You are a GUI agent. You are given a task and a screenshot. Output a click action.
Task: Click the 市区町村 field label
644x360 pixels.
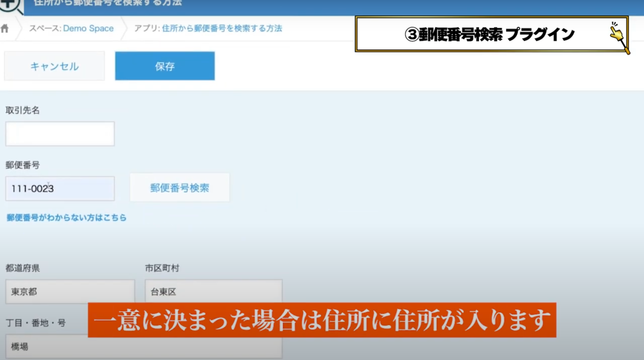(162, 268)
